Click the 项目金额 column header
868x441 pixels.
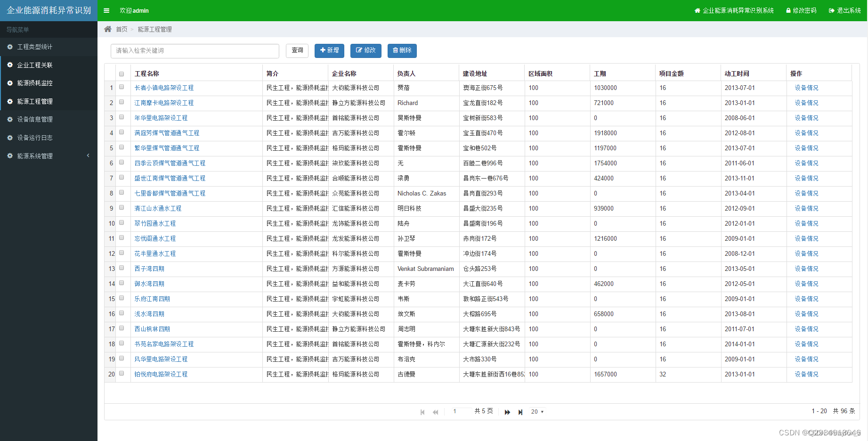pos(671,73)
